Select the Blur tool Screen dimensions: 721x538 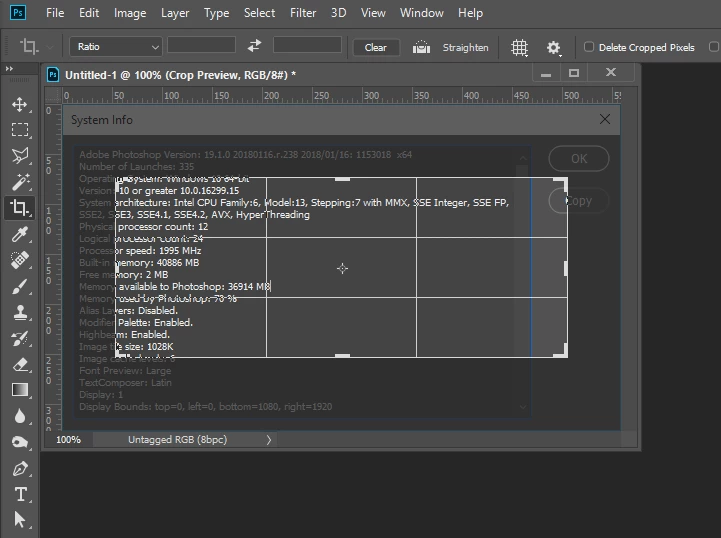[19, 416]
